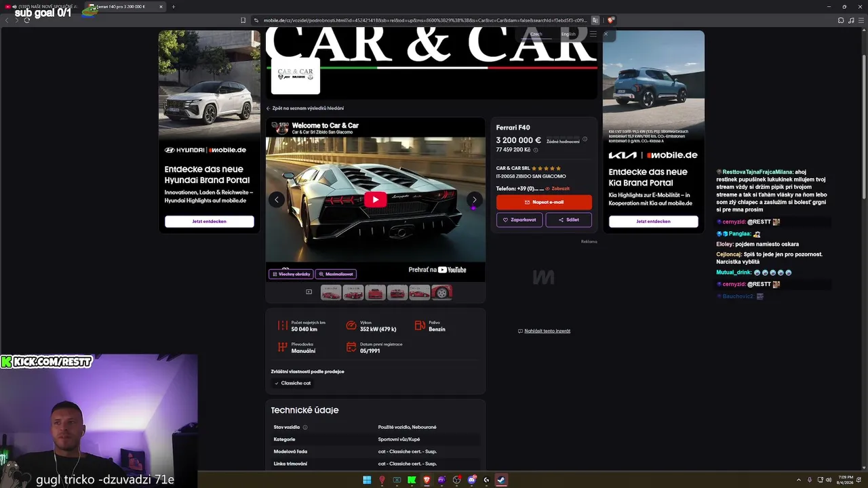Go back via Zpět na seznam výsledků hledání

point(304,108)
